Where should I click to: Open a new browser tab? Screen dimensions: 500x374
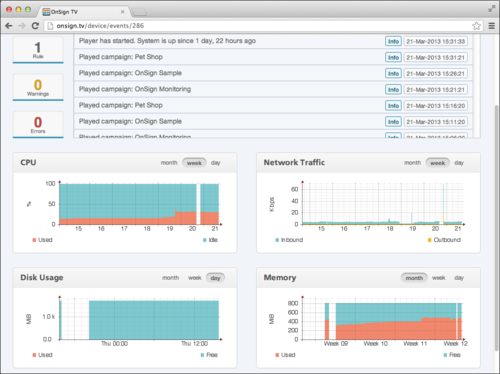tap(139, 12)
